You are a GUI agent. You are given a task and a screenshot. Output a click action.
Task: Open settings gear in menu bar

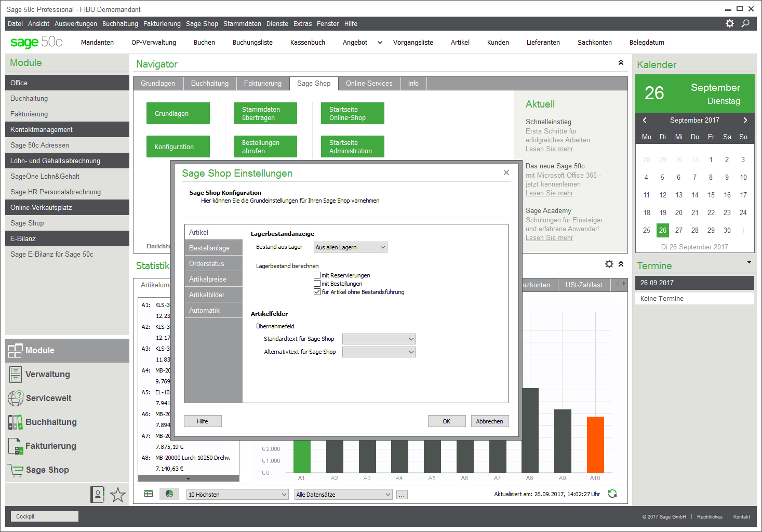click(x=730, y=23)
